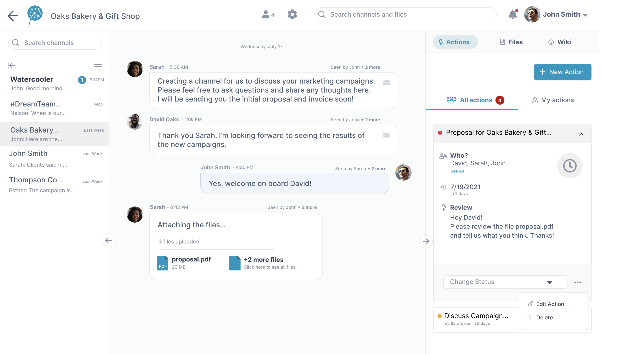The height and width of the screenshot is (354, 644).
Task: Switch to the Files tab
Action: 511,42
